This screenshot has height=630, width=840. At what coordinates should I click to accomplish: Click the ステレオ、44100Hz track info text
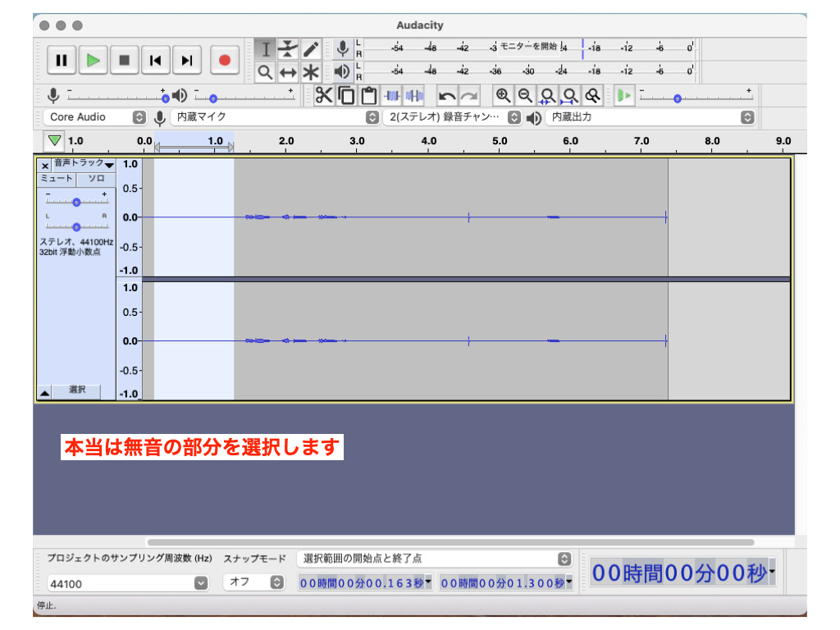point(76,242)
